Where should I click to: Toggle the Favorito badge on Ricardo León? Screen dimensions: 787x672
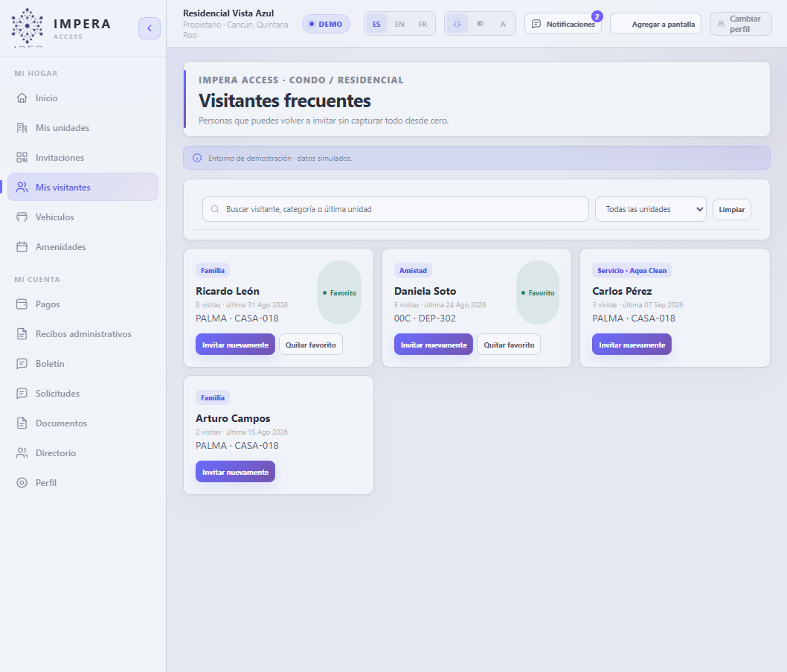(x=339, y=292)
